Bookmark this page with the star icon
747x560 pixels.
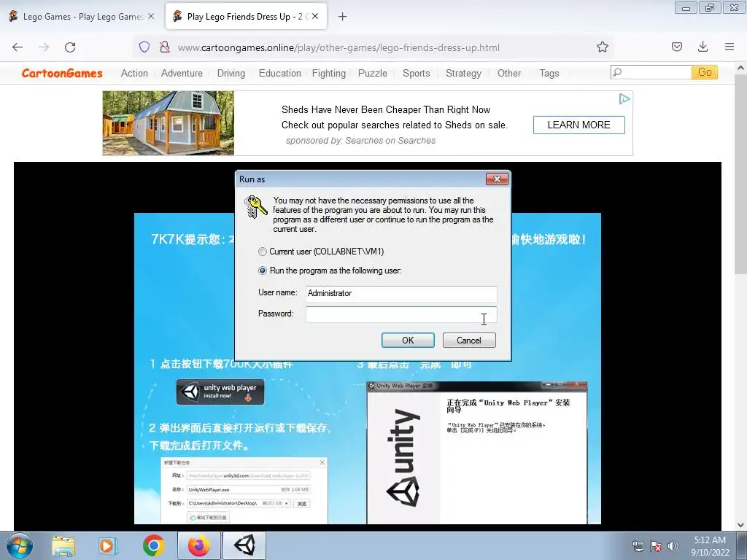[602, 47]
